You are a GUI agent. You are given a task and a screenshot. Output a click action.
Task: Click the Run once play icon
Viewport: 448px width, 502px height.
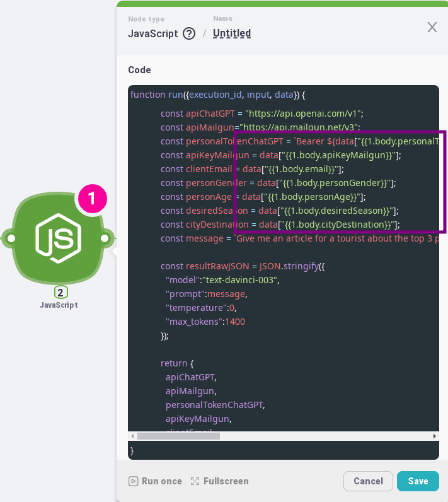tap(133, 481)
